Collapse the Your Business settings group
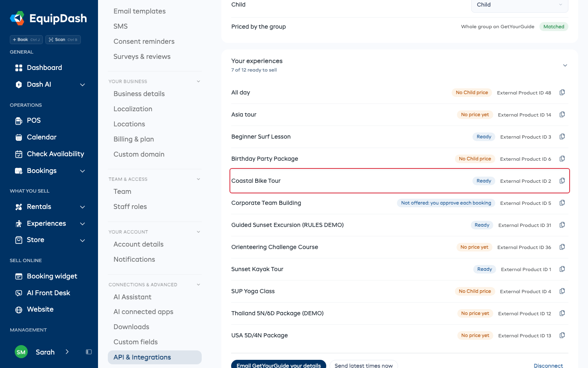The width and height of the screenshot is (588, 368). pos(198,81)
